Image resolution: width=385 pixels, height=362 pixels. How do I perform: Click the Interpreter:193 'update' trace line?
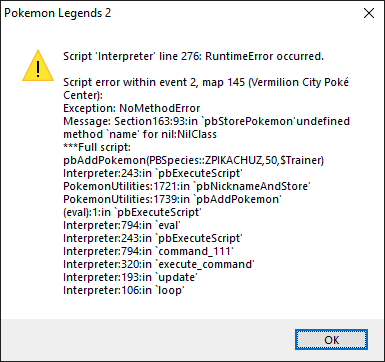(x=130, y=277)
